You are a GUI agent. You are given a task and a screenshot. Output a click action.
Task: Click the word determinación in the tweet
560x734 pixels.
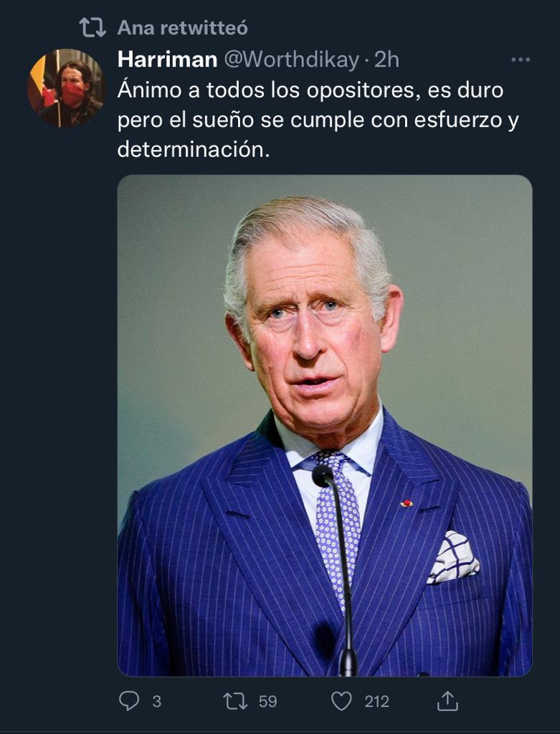click(x=194, y=149)
